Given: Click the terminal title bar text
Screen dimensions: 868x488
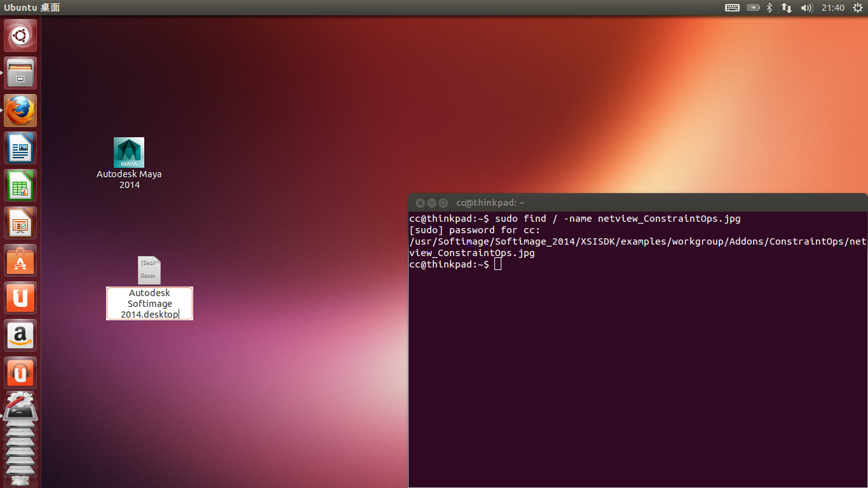Looking at the screenshot, I should (x=490, y=203).
